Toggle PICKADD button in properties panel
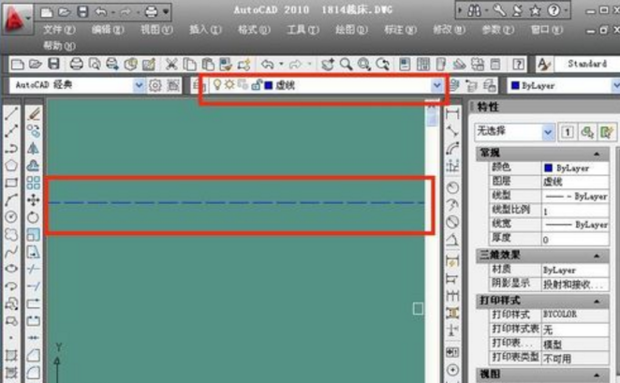 pos(567,132)
